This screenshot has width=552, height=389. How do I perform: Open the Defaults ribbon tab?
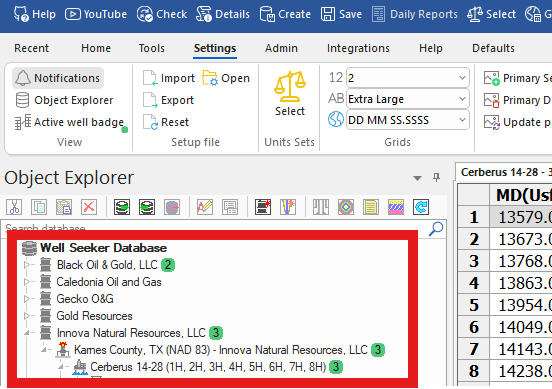[493, 48]
